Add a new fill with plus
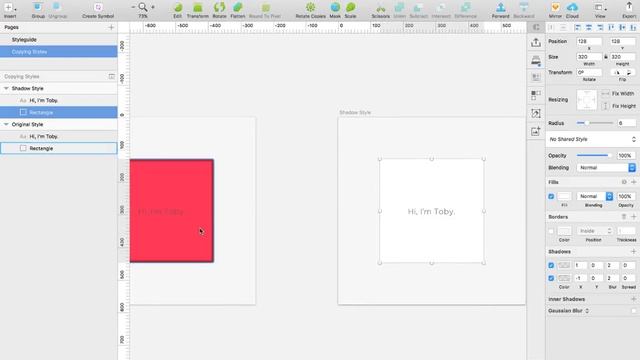640x360 pixels. [633, 182]
